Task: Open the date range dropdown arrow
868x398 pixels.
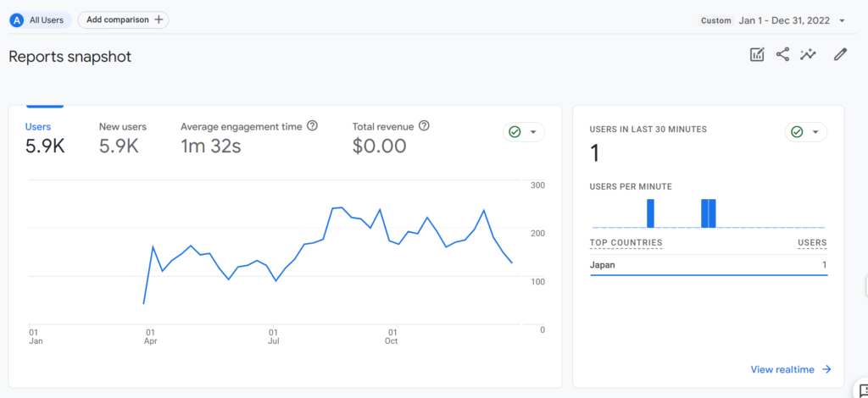Action: [x=842, y=21]
